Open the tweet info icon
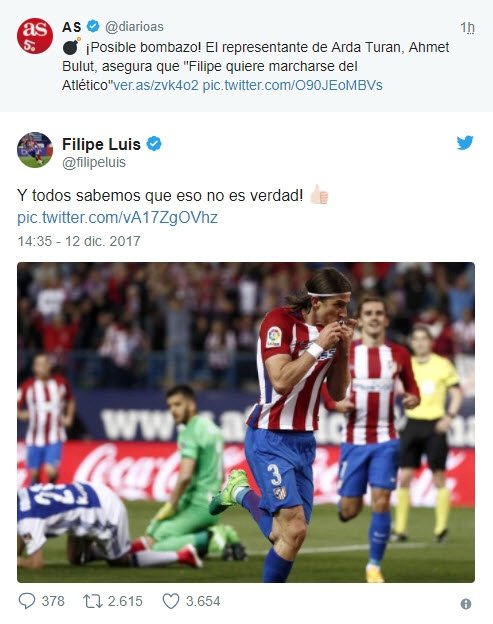 pyautogui.click(x=466, y=604)
